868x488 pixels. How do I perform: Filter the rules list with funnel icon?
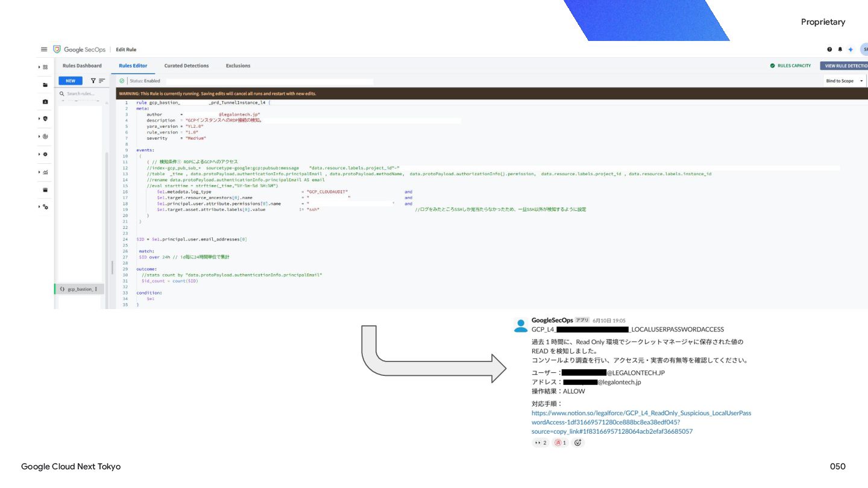click(x=93, y=81)
